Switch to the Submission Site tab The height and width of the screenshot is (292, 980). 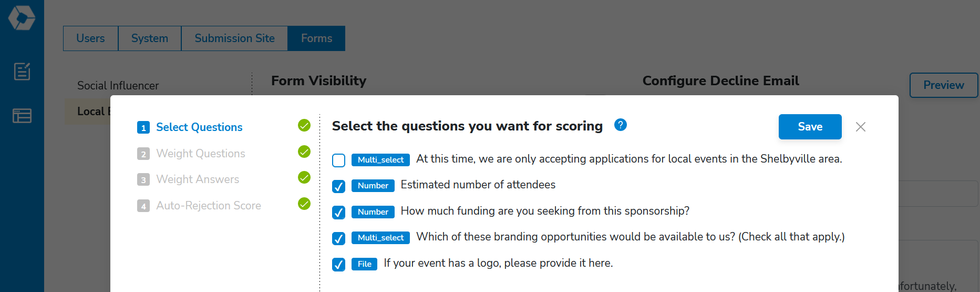tap(234, 38)
